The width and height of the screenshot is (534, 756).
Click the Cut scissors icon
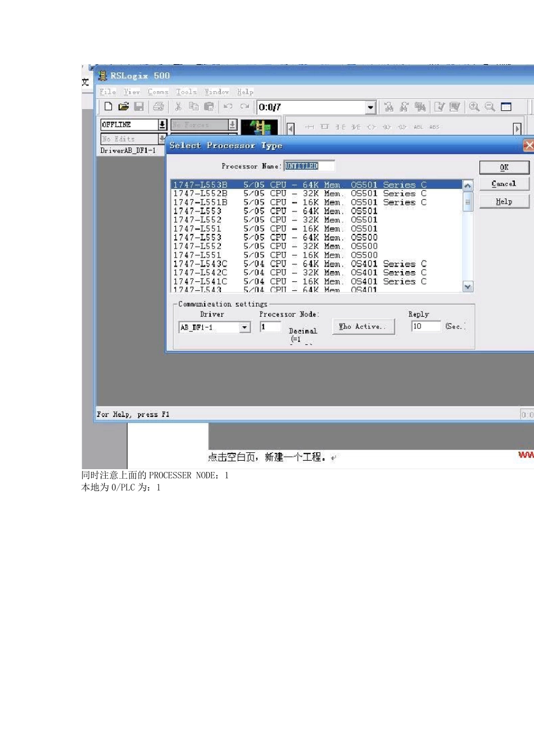(x=178, y=106)
